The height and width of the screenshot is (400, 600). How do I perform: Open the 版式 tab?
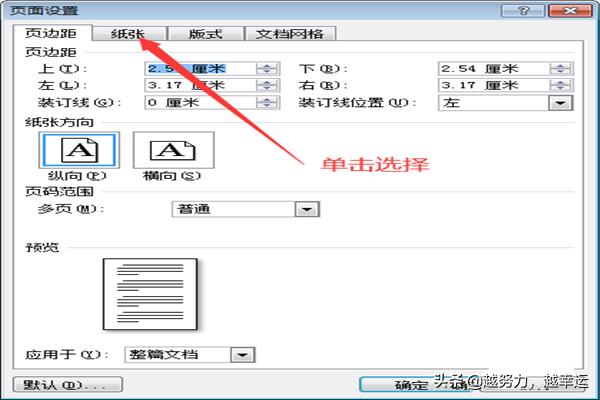click(205, 33)
